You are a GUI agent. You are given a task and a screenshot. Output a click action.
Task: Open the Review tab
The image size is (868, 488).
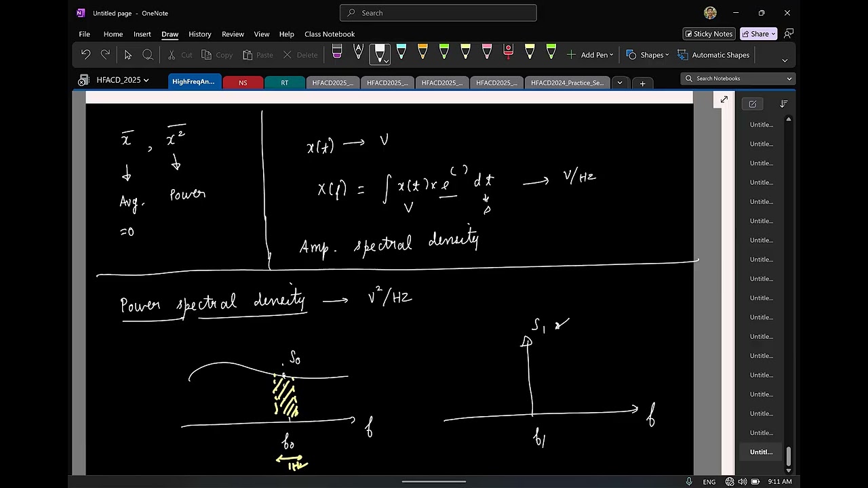tap(233, 34)
